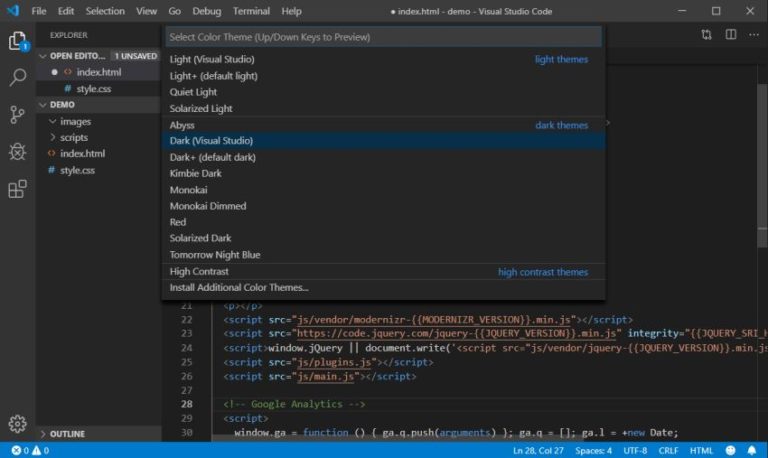The image size is (768, 458).
Task: Click the warnings icon in status bar
Action: click(x=36, y=450)
